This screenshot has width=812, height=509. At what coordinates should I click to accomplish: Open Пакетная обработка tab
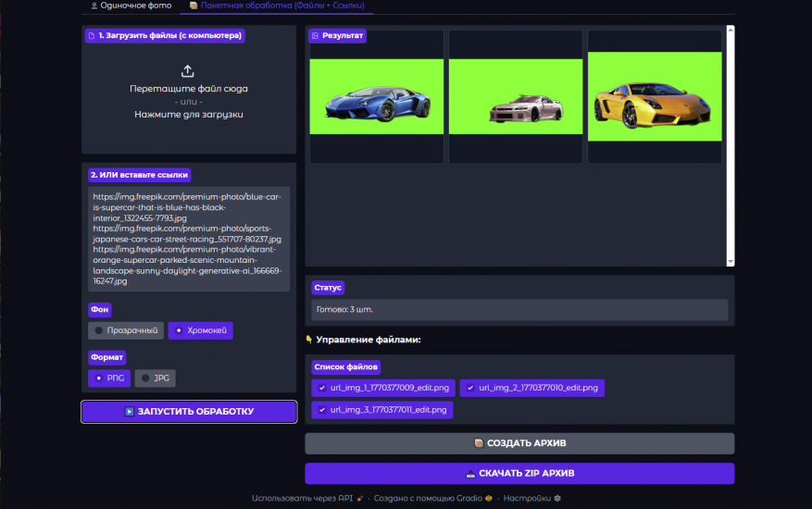(276, 6)
